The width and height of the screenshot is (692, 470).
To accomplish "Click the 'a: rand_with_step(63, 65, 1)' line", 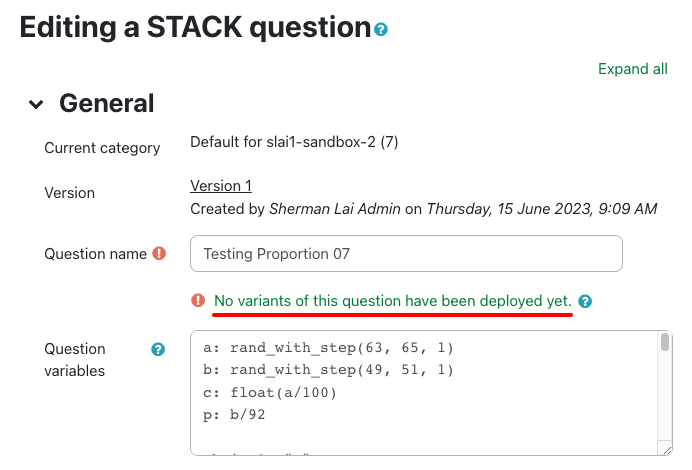I will (x=328, y=348).
